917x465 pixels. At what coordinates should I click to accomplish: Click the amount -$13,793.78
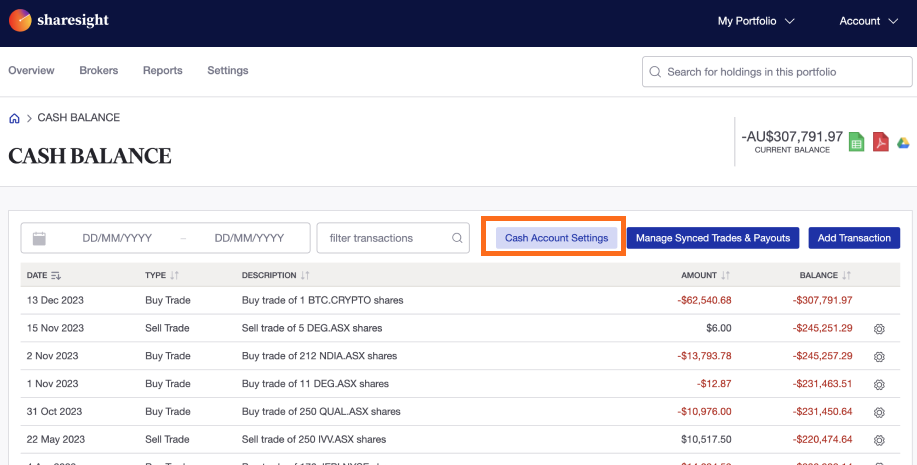pos(704,356)
